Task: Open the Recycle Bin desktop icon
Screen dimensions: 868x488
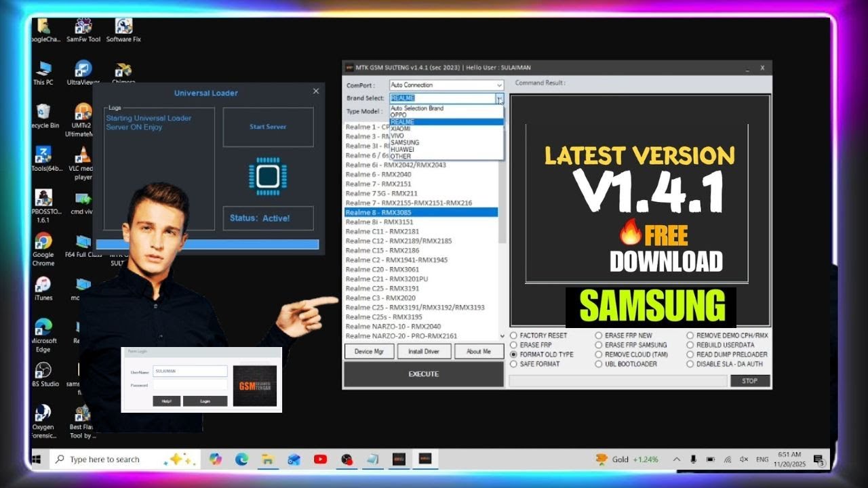Action: coord(44,116)
